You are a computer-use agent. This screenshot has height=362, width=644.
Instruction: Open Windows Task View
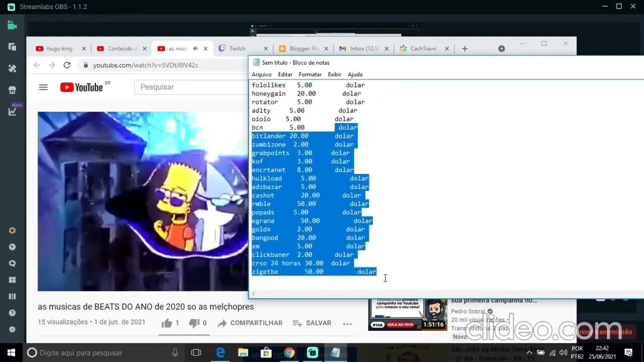pyautogui.click(x=196, y=352)
